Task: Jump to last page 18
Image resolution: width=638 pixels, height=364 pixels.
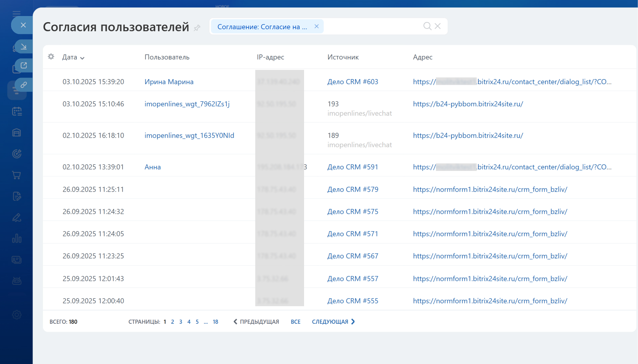Action: click(x=215, y=322)
